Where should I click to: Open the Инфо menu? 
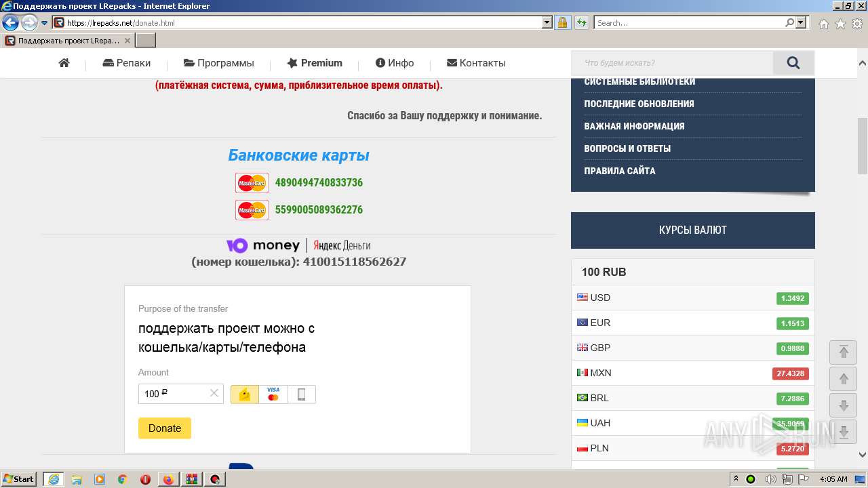(x=395, y=63)
